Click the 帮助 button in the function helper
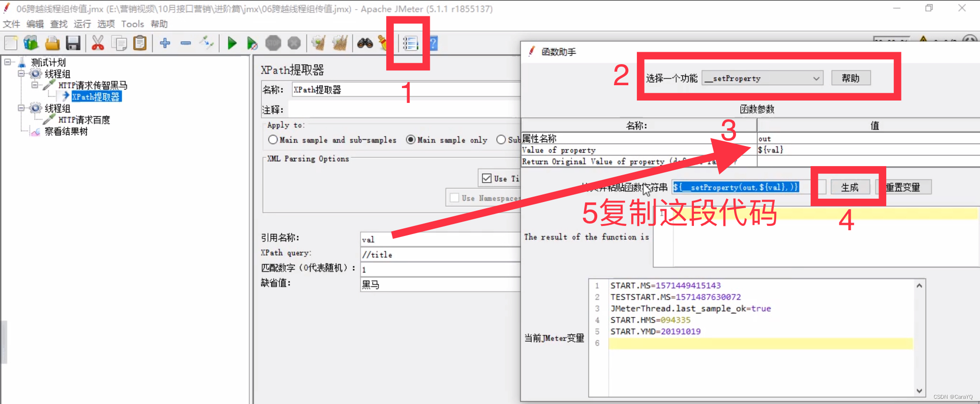The width and height of the screenshot is (980, 404). (x=851, y=78)
